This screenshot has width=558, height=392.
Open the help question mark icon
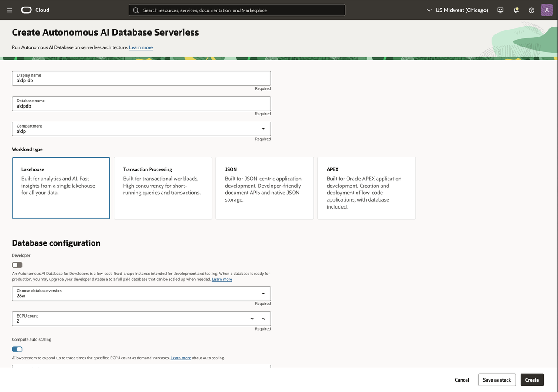(531, 10)
